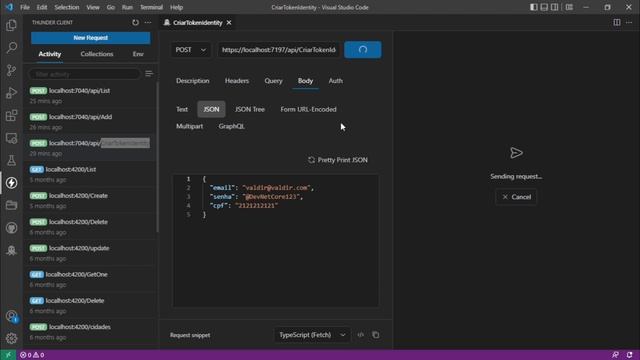Open Thunder Client panel more actions
The image size is (640, 360).
coord(148,22)
